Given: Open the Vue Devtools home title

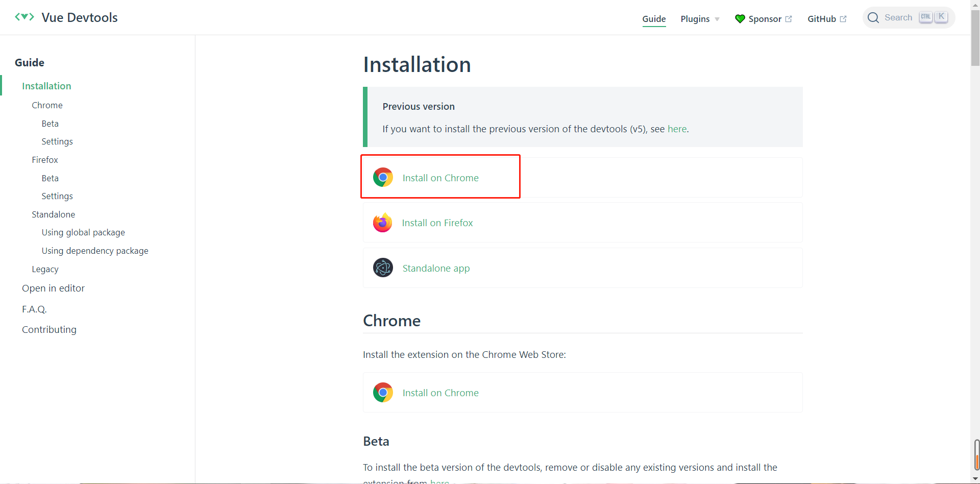Looking at the screenshot, I should 80,17.
